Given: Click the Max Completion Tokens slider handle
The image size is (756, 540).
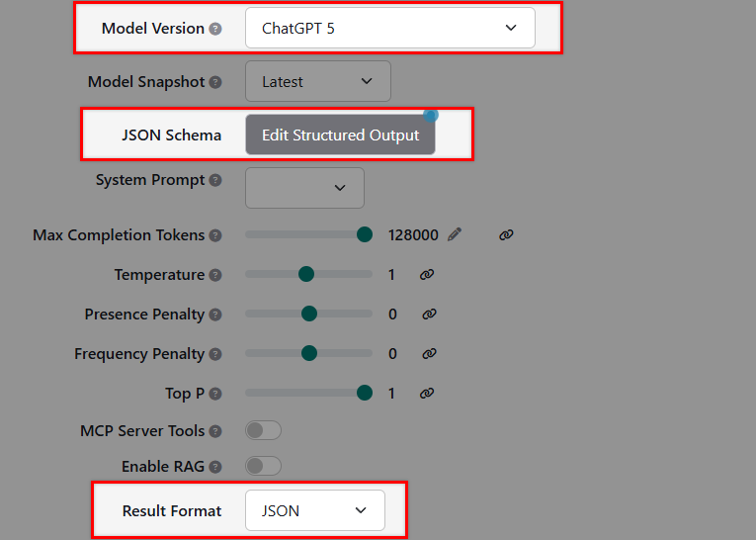Looking at the screenshot, I should pyautogui.click(x=365, y=234).
